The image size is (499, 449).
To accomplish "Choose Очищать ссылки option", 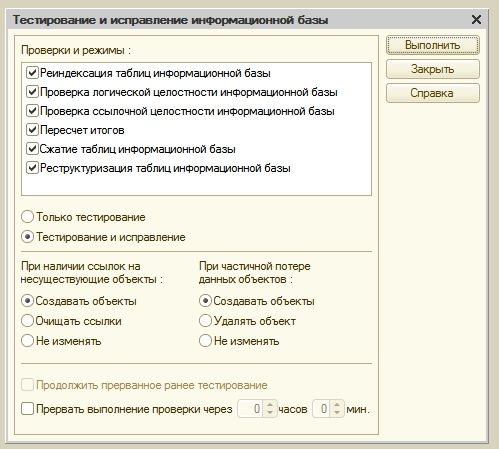I will (x=27, y=321).
